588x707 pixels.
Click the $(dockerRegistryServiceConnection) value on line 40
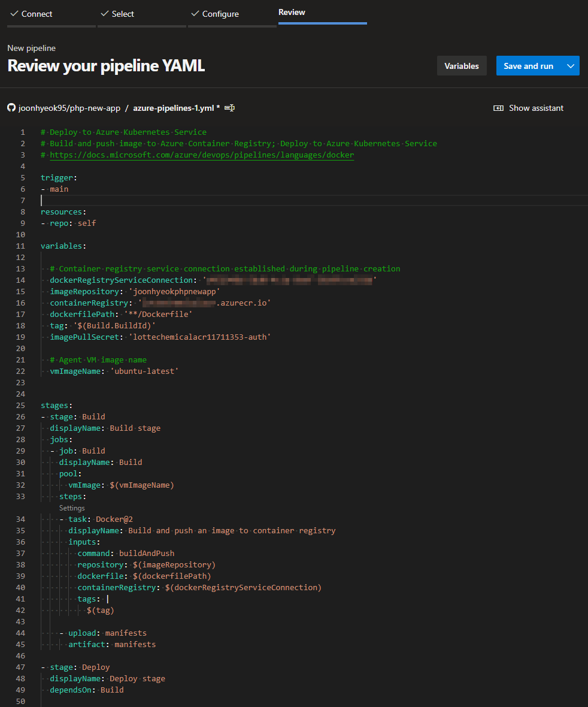243,588
